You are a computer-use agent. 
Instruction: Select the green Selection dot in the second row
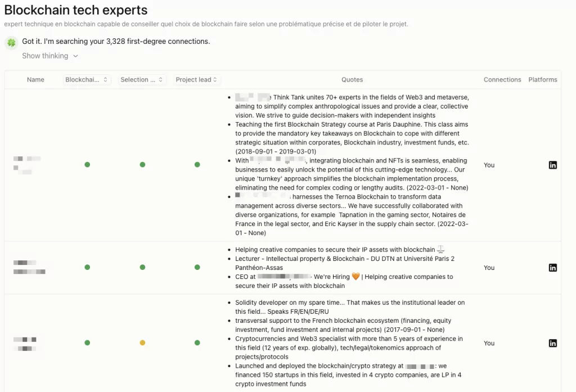point(142,267)
